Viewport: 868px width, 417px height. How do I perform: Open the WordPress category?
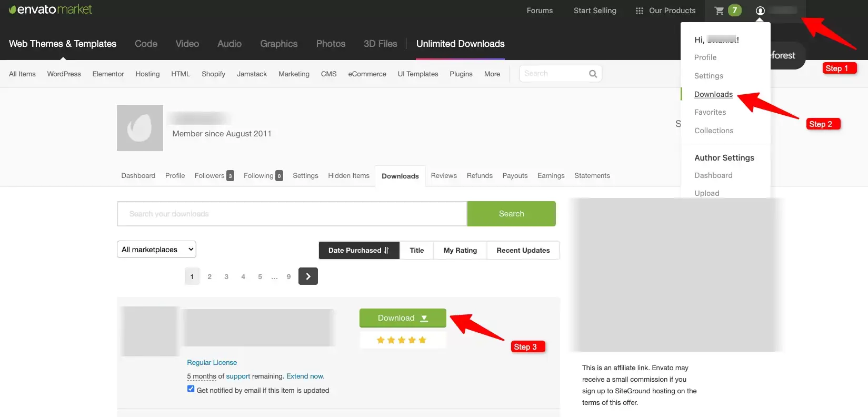[x=64, y=74]
